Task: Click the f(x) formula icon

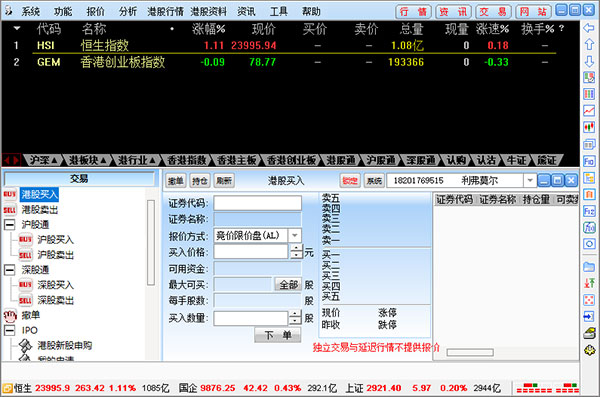Action: pos(589,227)
